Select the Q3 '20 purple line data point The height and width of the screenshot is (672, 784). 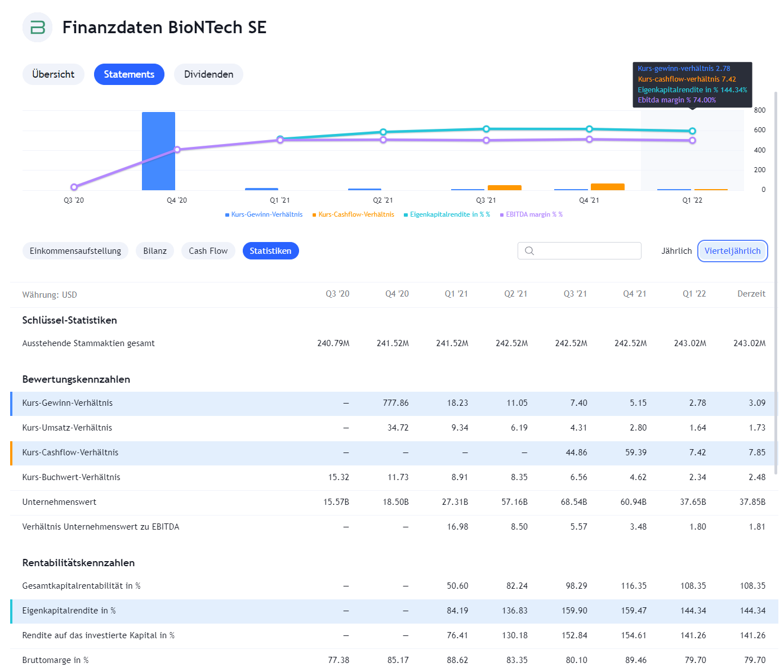[74, 187]
